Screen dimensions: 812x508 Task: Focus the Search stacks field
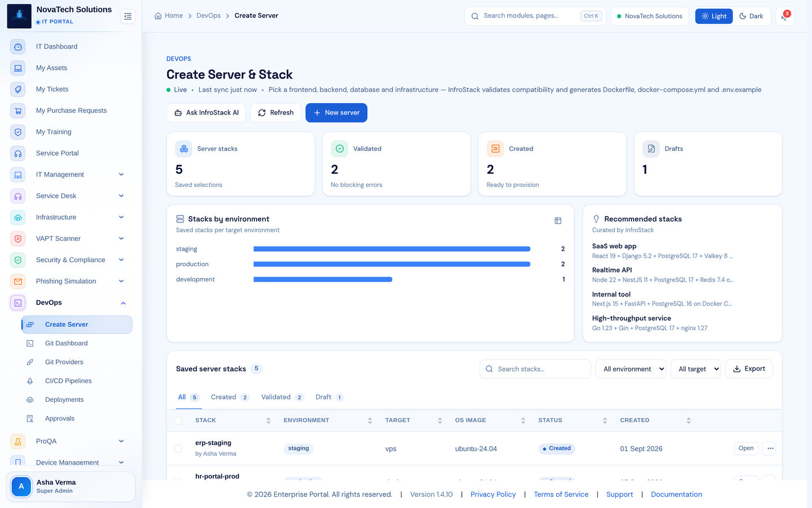pyautogui.click(x=535, y=369)
